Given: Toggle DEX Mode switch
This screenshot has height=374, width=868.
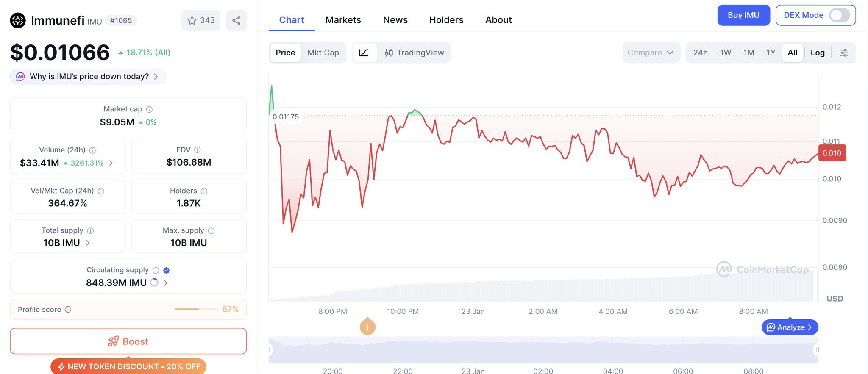Looking at the screenshot, I should tap(839, 15).
